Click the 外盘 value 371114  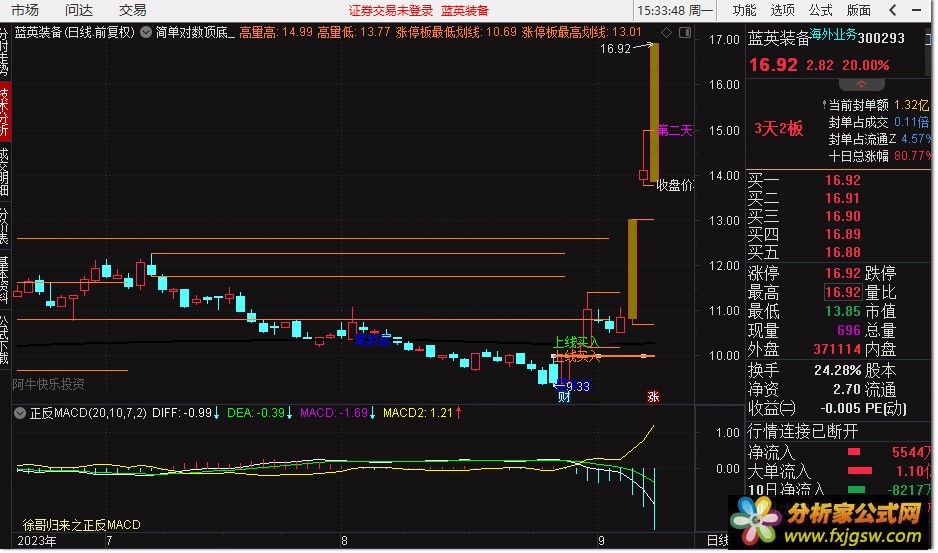837,349
